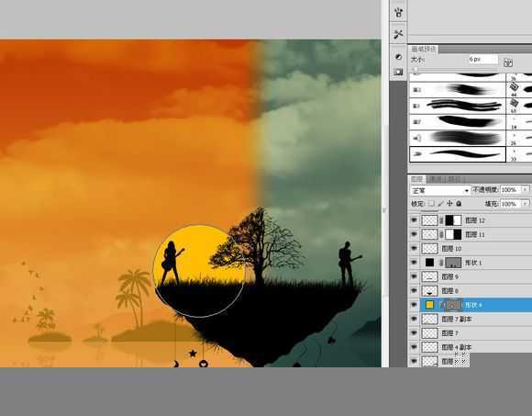
Task: Lock all padlock icon
Action: pos(459,204)
